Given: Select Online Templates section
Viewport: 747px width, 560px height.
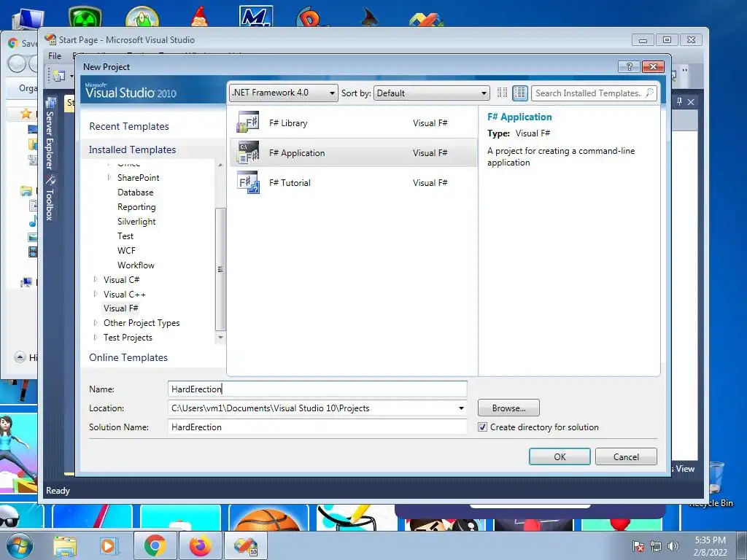Looking at the screenshot, I should pyautogui.click(x=128, y=357).
